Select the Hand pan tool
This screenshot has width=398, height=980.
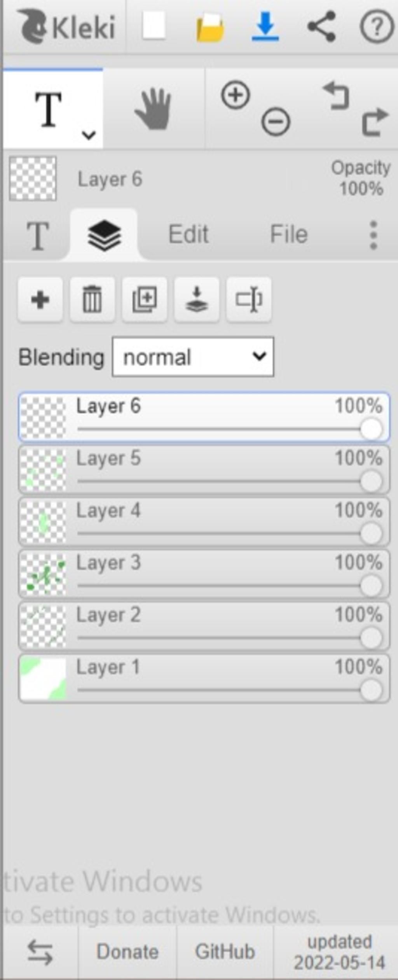tap(153, 109)
